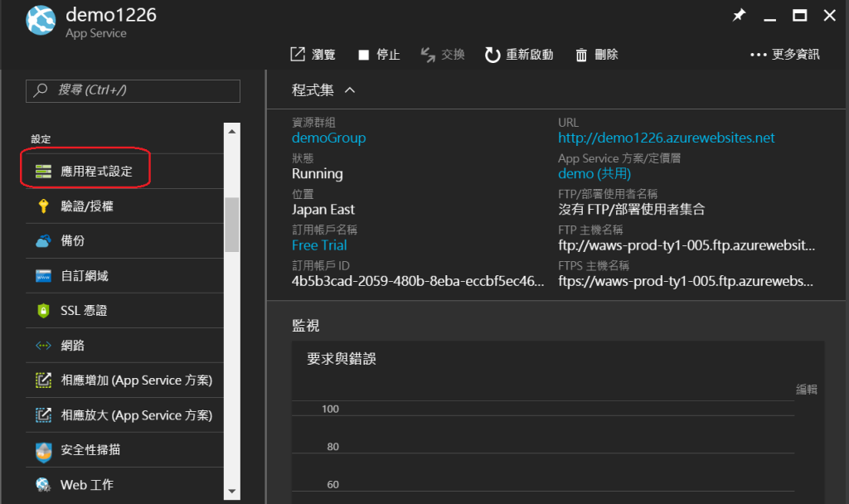Restart the app via the 重新啟動 icon
849x504 pixels.
coord(492,55)
